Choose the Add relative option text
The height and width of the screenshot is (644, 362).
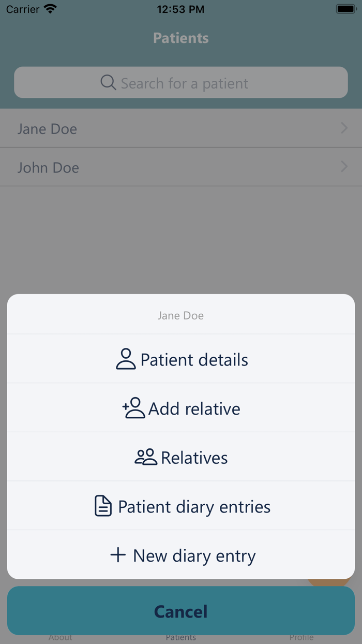194,409
